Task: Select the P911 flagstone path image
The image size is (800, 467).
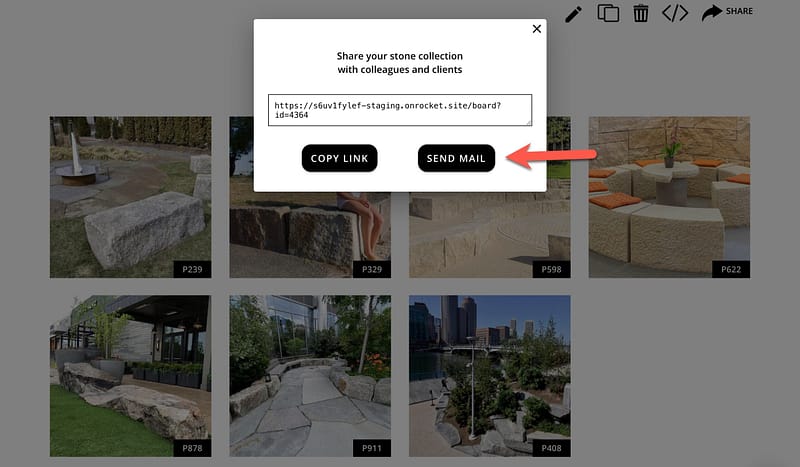Action: coord(309,375)
